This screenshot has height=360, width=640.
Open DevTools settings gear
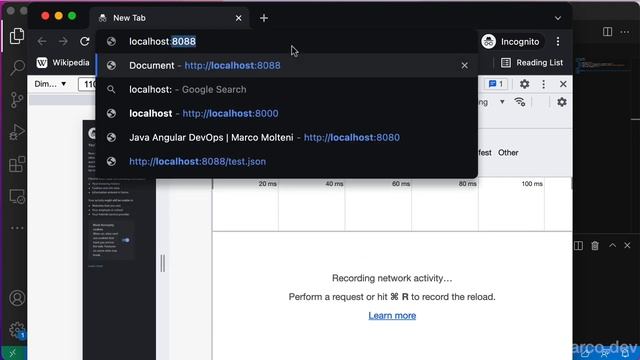[x=524, y=84]
